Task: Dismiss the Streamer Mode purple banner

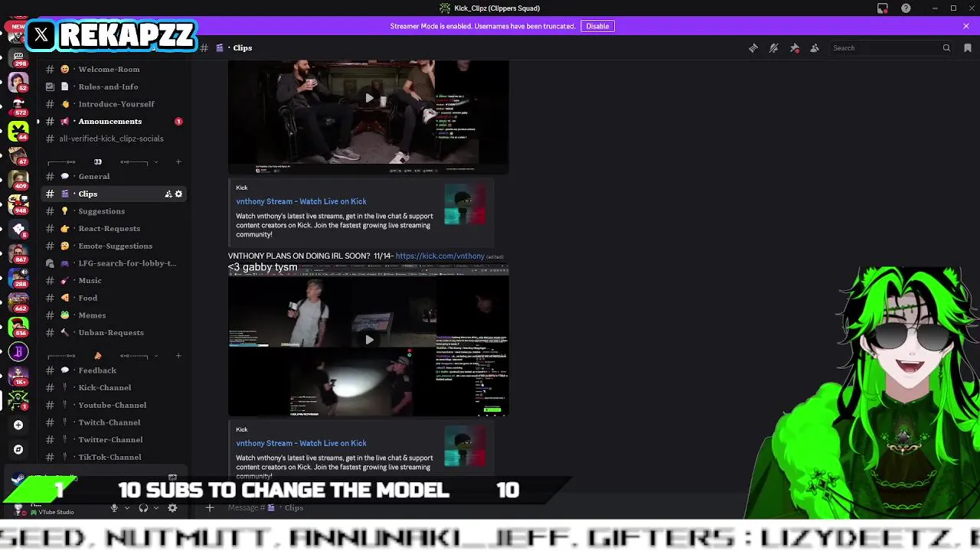Action: [966, 26]
